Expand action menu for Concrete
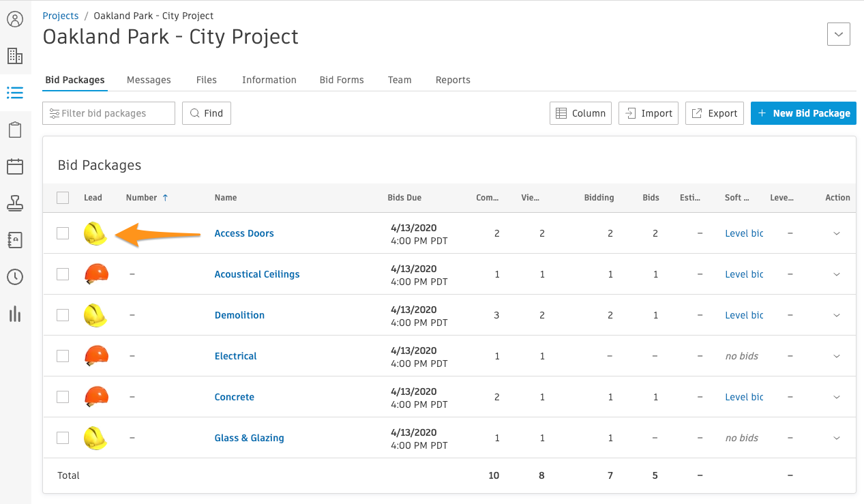The width and height of the screenshot is (864, 504). click(x=837, y=397)
